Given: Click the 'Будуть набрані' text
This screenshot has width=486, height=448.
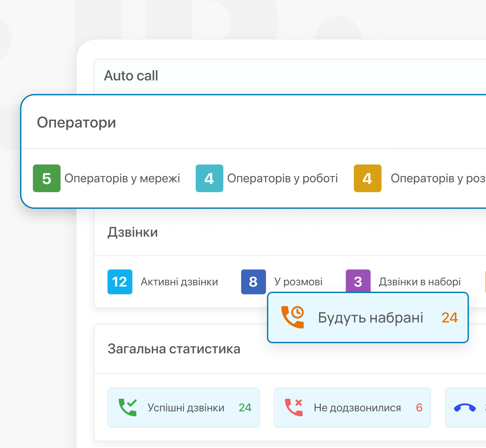Looking at the screenshot, I should (x=370, y=318).
